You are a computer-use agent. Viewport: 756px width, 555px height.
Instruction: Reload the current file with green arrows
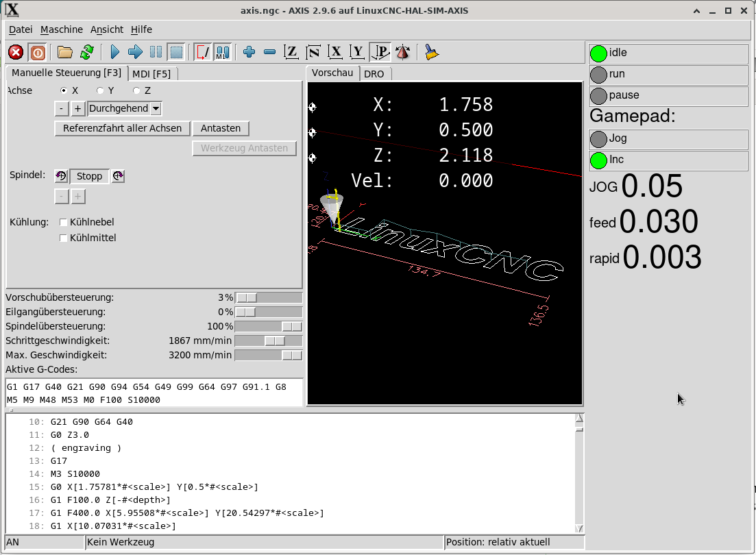pos(86,52)
